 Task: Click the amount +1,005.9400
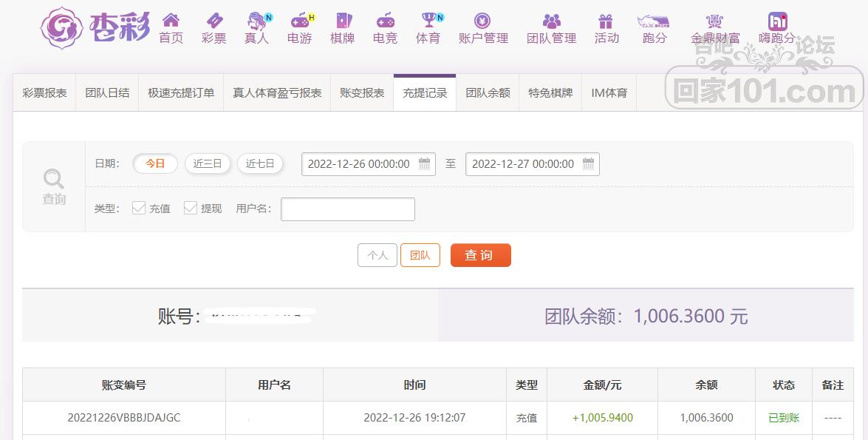tap(602, 418)
